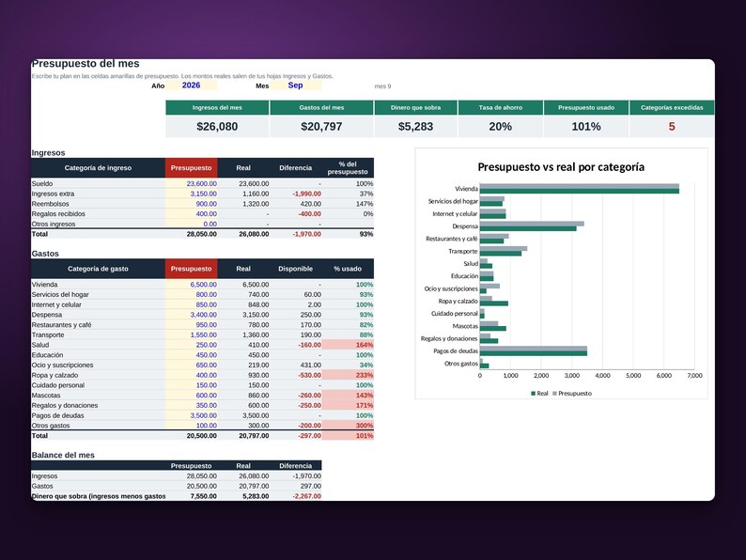746x560 pixels.
Task: Select the 'Tasa de ahorro' header
Action: (501, 107)
